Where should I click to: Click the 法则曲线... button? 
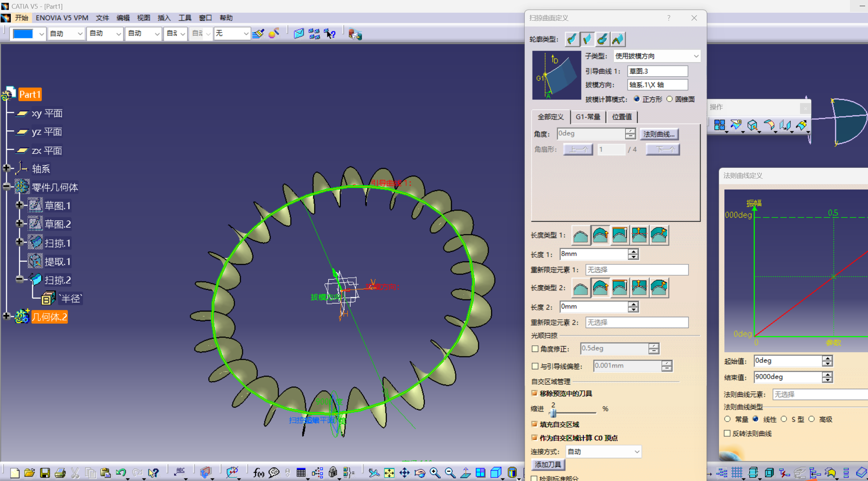(x=659, y=134)
